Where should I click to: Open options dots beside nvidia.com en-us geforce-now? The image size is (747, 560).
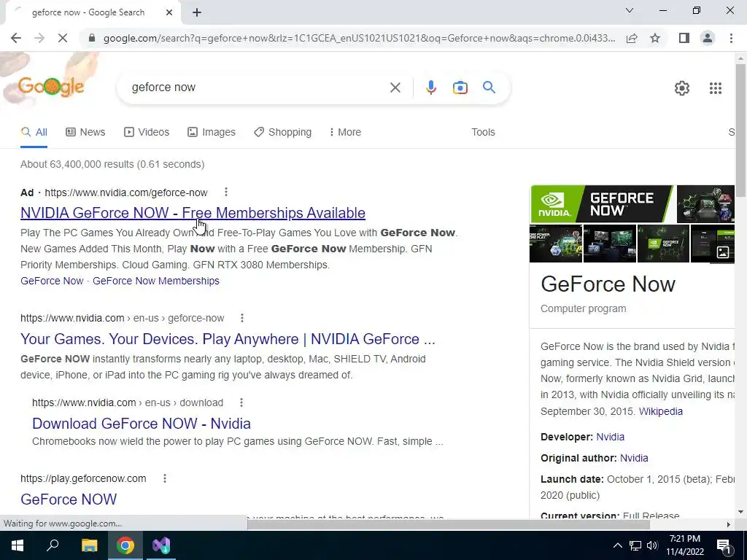click(x=242, y=318)
